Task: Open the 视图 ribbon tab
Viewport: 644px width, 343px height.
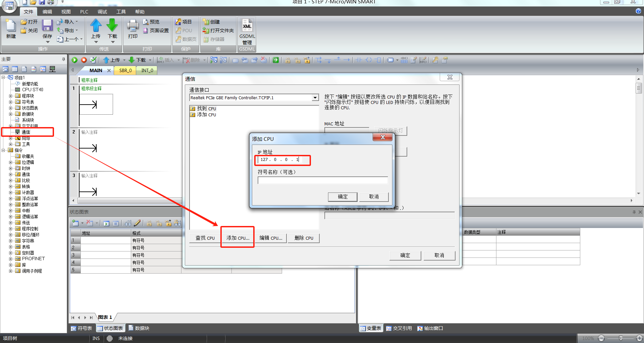Action: coord(66,12)
